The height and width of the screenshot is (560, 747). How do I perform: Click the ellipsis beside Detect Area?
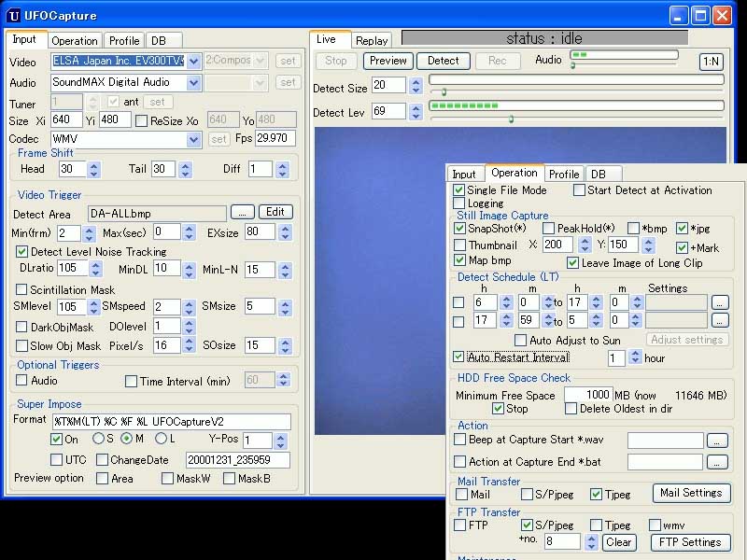pyautogui.click(x=243, y=212)
